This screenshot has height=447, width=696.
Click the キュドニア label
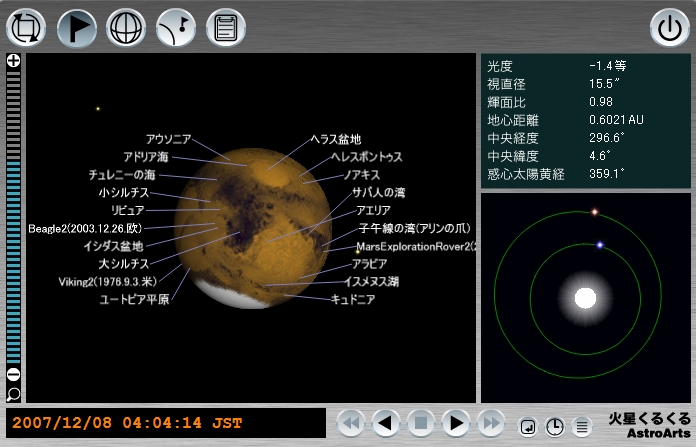click(353, 299)
